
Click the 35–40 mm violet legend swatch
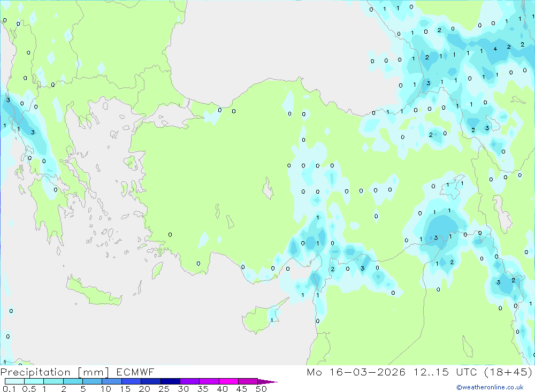click(x=209, y=381)
